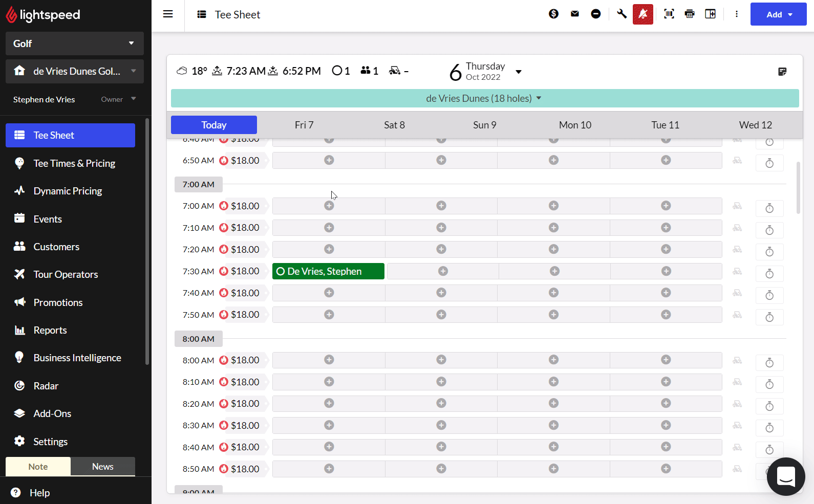Viewport: 814px width, 504px height.
Task: Toggle the split layout view icon
Action: tap(711, 14)
